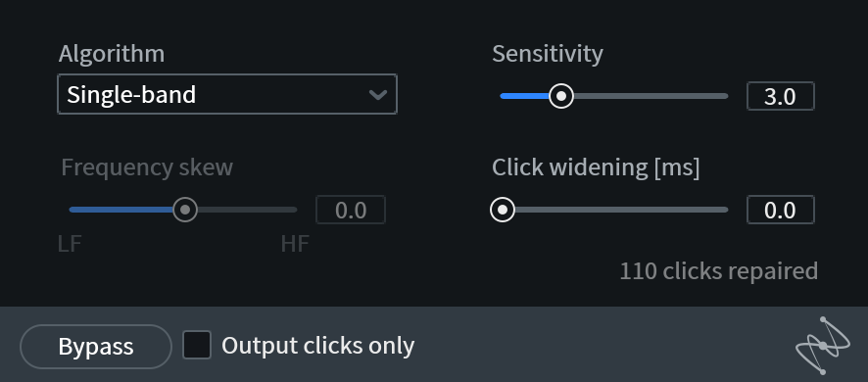868x382 pixels.
Task: Click the Sensitivity value field showing 3.0
Action: [781, 96]
